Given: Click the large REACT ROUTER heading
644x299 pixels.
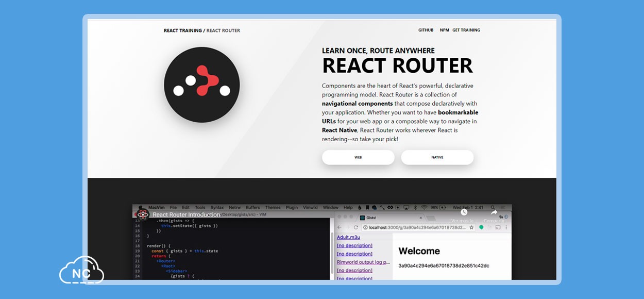Looking at the screenshot, I should 397,65.
